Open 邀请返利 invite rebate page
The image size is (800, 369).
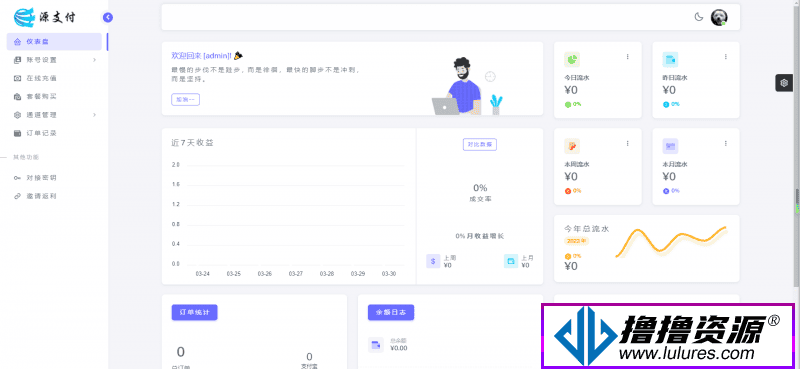point(54,196)
